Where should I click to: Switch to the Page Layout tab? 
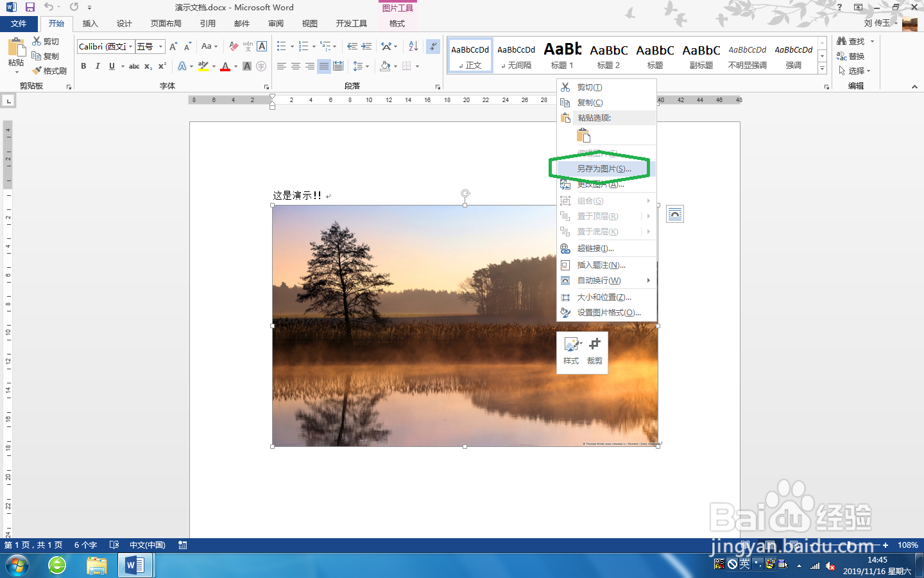pyautogui.click(x=166, y=24)
